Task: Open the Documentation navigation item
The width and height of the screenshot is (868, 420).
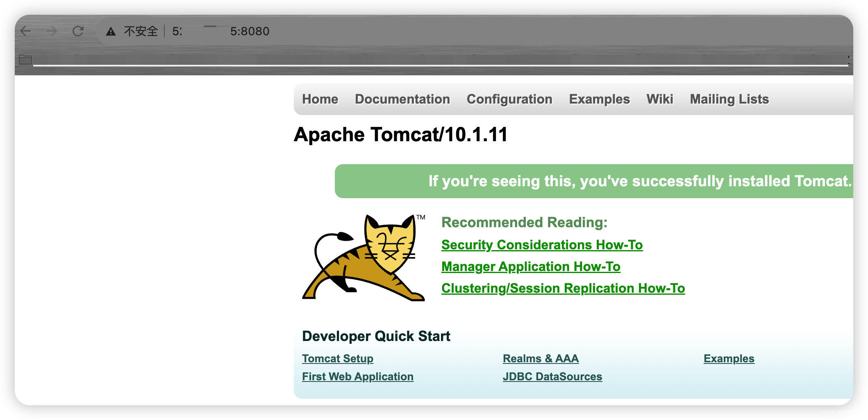Action: [402, 99]
